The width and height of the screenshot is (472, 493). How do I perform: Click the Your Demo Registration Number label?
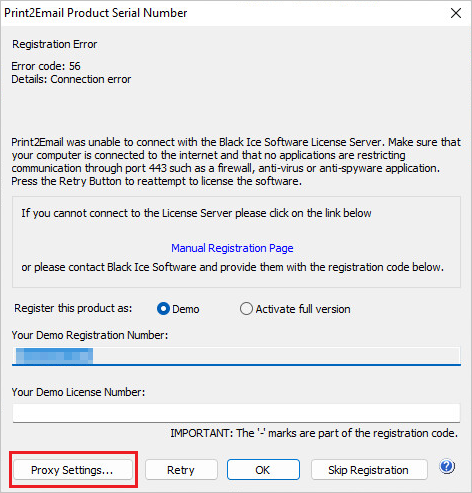pyautogui.click(x=90, y=335)
